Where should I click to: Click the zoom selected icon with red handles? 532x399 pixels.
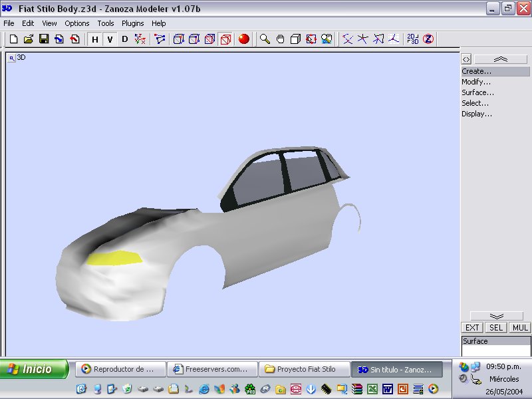pos(311,39)
